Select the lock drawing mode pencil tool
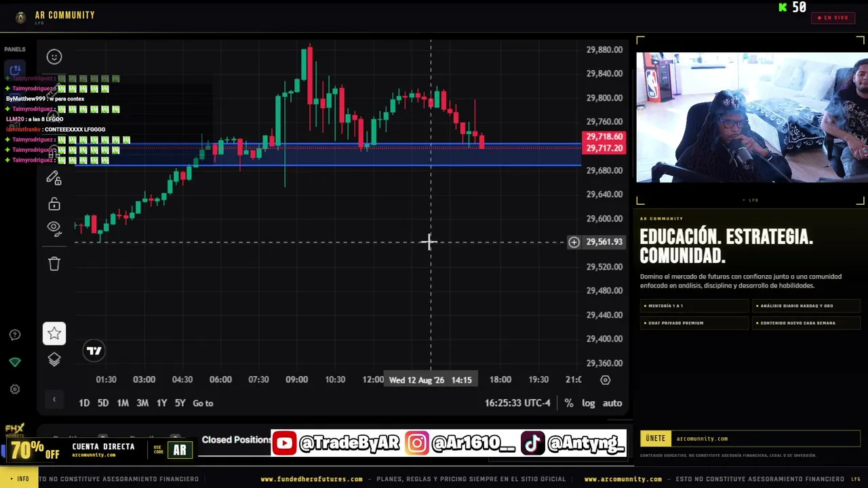Image resolution: width=868 pixels, height=488 pixels. point(54,178)
